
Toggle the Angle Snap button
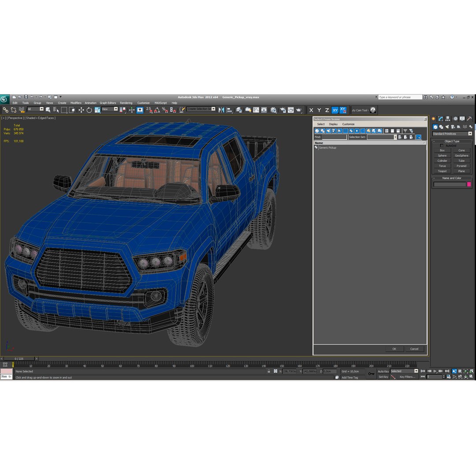click(157, 110)
